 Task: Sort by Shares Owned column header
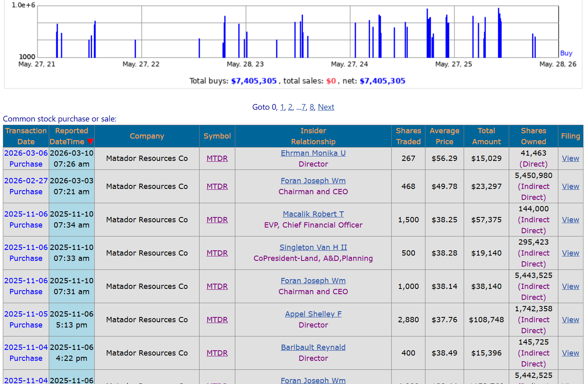[x=534, y=136]
